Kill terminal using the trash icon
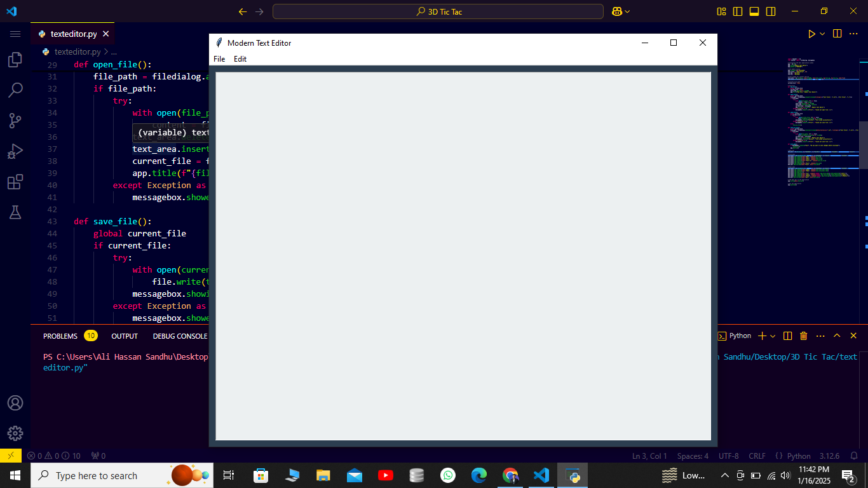Viewport: 868px width, 488px height. pos(803,336)
